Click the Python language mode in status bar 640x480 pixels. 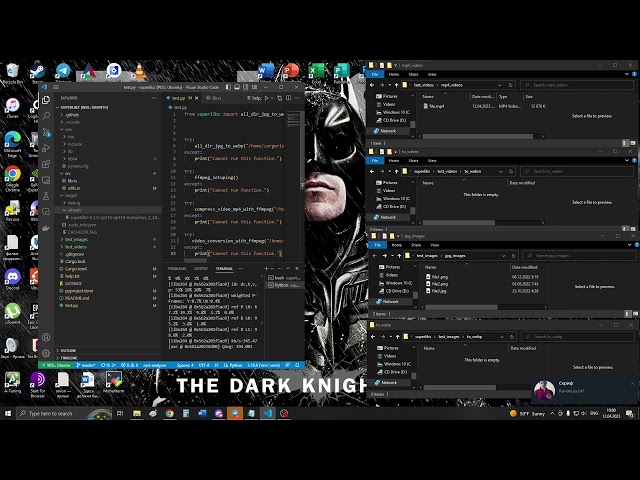click(x=234, y=365)
